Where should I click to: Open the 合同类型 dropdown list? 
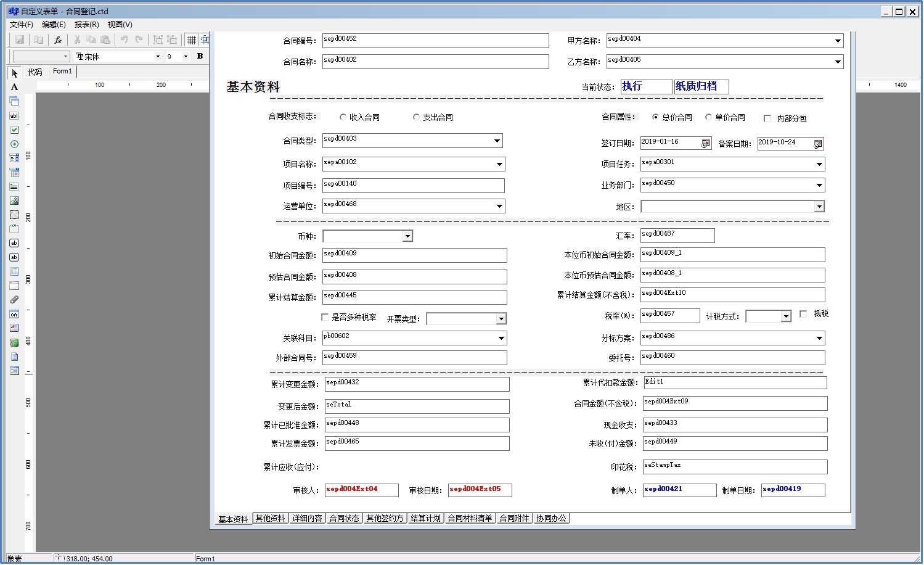497,141
